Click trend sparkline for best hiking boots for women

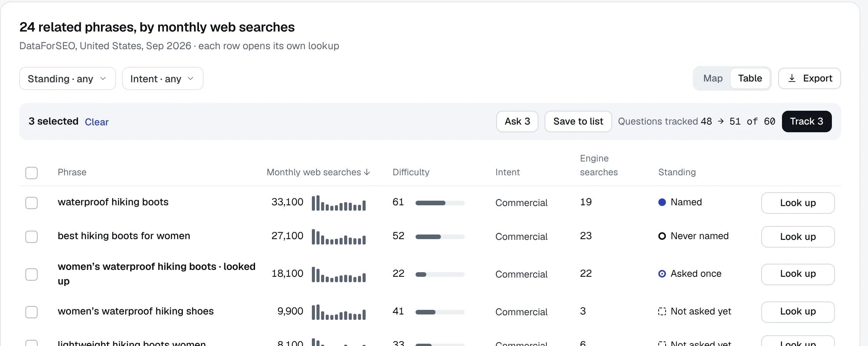pyautogui.click(x=338, y=237)
